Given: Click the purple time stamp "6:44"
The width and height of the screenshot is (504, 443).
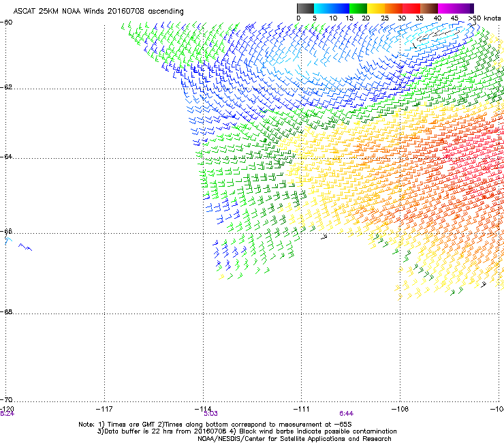Looking at the screenshot, I should (x=346, y=414).
